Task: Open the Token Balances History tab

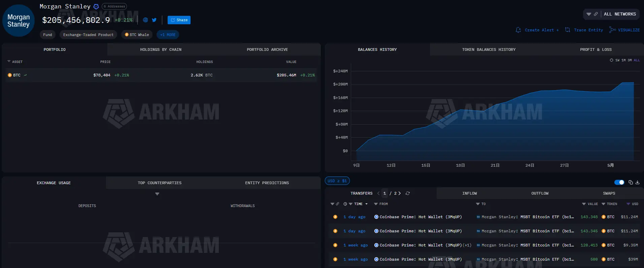Action: 489,49
